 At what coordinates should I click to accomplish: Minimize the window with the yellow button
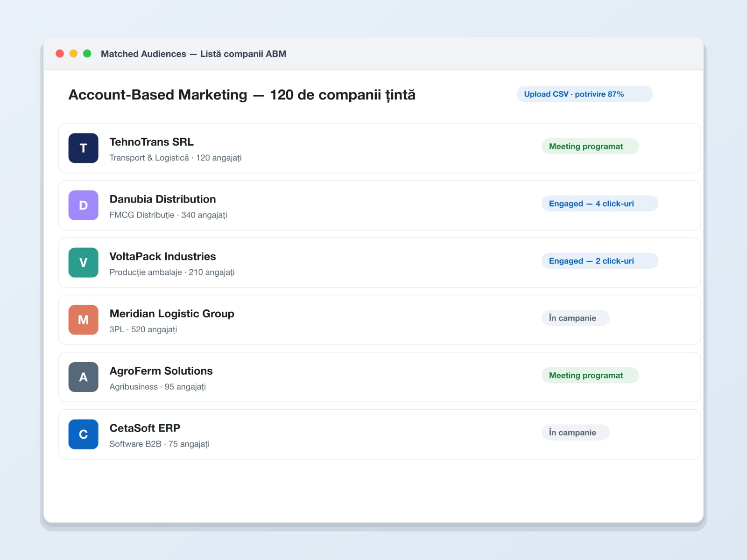(x=73, y=54)
